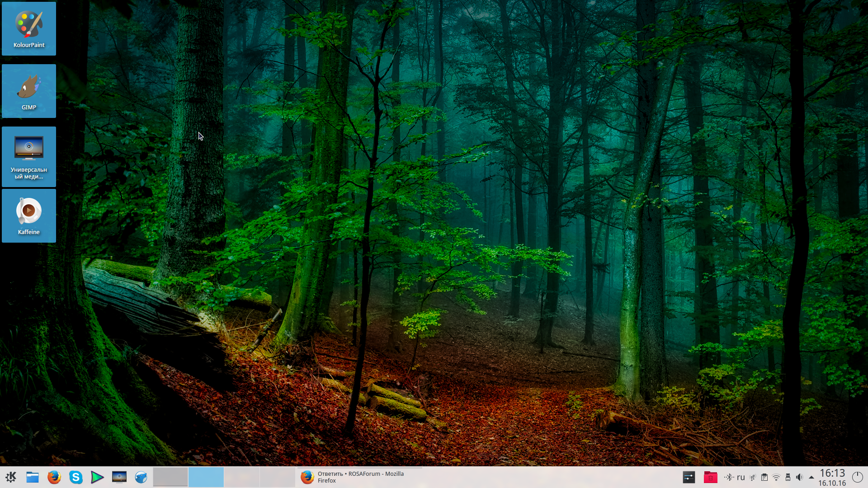Expand hidden system tray icons arrow
Viewport: 868px width, 488px height.
point(811,477)
